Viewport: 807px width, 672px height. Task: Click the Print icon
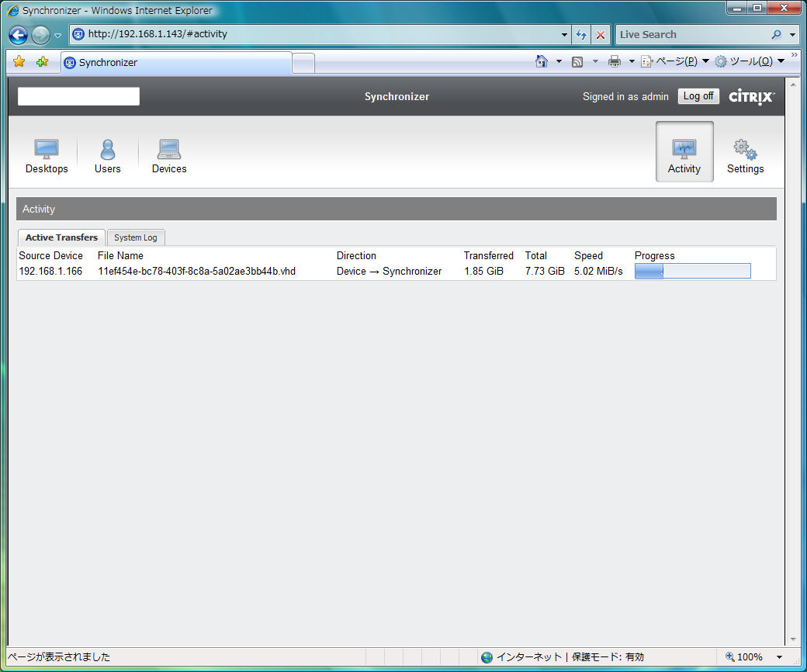click(615, 62)
